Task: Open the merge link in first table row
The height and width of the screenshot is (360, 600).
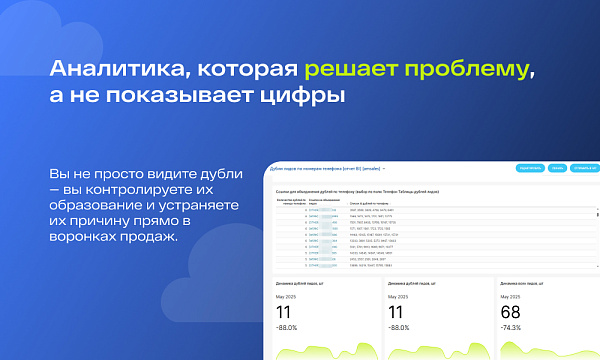Action: [x=323, y=210]
